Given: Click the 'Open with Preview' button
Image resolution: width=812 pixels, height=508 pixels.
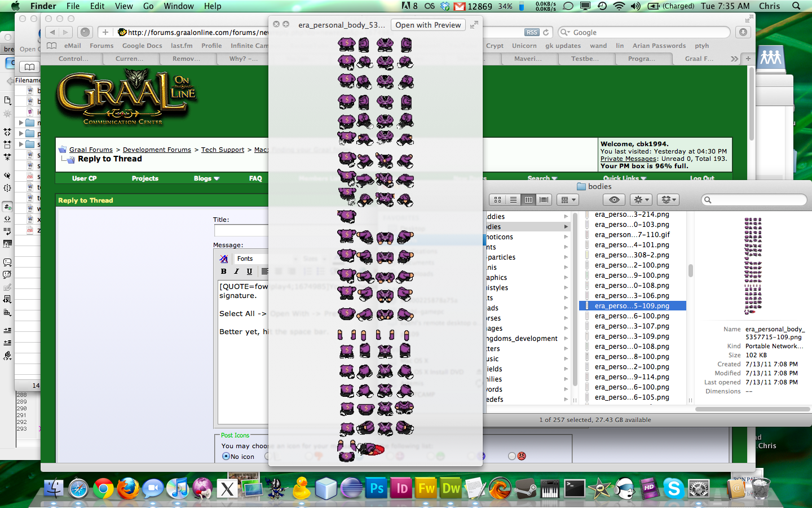Looking at the screenshot, I should point(428,25).
